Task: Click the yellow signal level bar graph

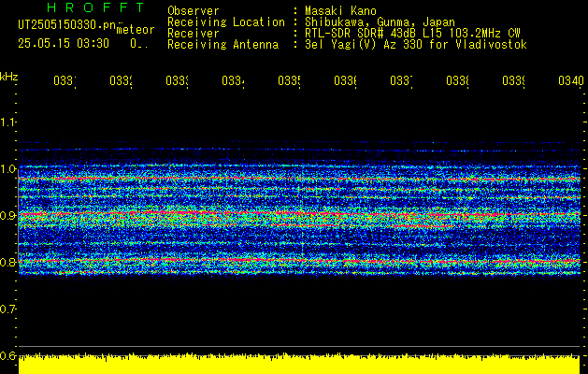Action: (299, 364)
